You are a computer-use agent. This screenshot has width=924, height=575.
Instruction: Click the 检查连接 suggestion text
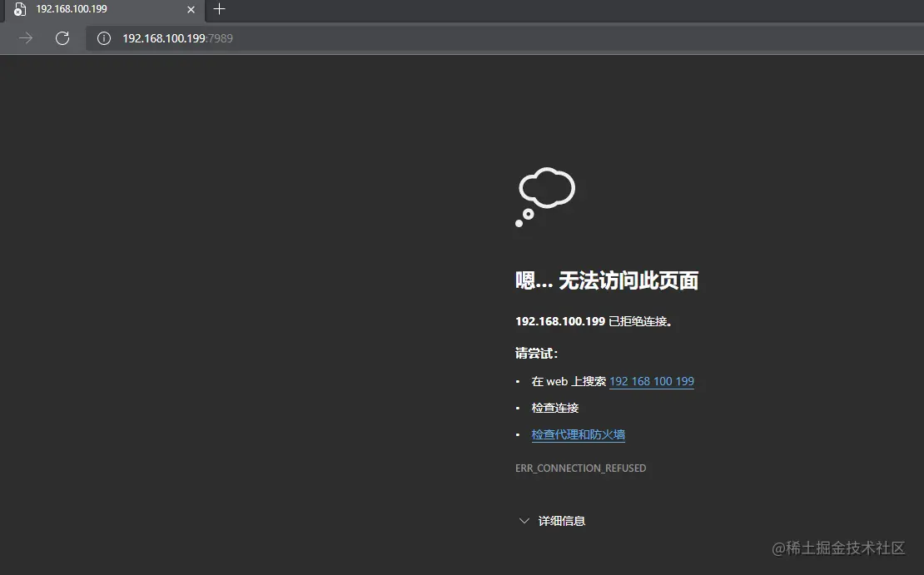[555, 408]
